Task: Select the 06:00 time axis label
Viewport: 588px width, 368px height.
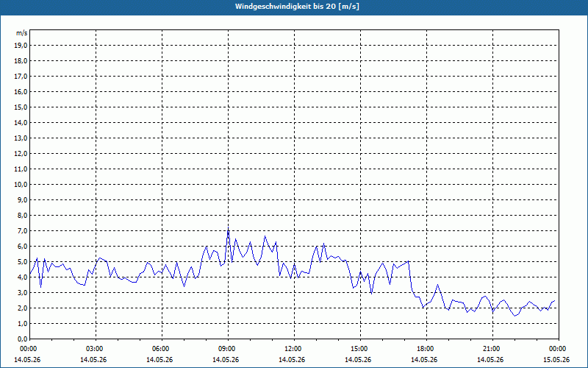Action: 160,349
